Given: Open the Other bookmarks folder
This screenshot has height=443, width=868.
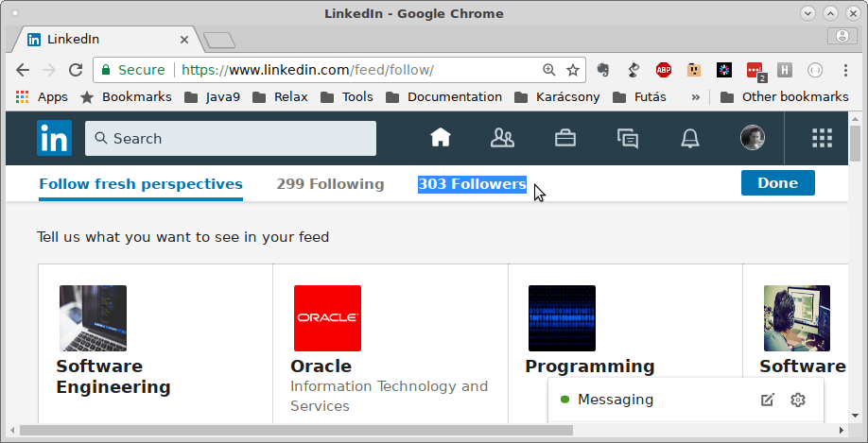Looking at the screenshot, I should [785, 97].
